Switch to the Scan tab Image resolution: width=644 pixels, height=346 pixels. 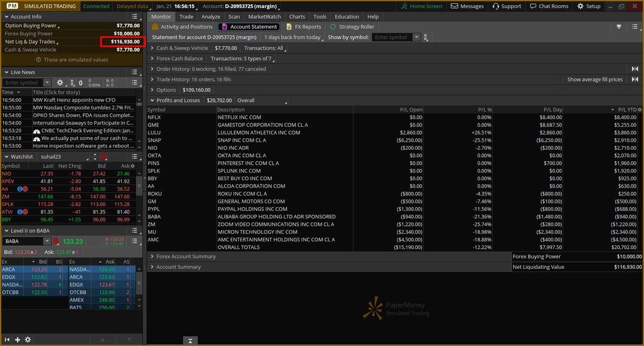pyautogui.click(x=234, y=17)
